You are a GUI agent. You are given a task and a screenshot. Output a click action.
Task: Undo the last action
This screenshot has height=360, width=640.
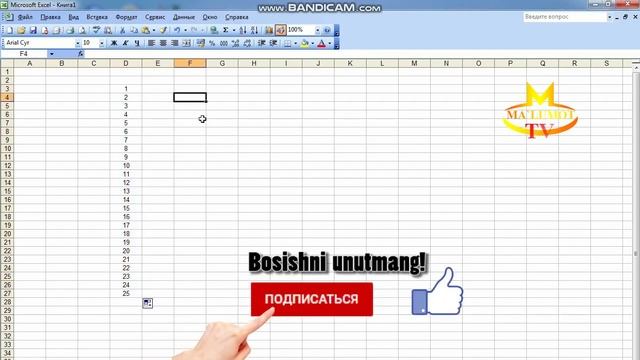coord(177,30)
